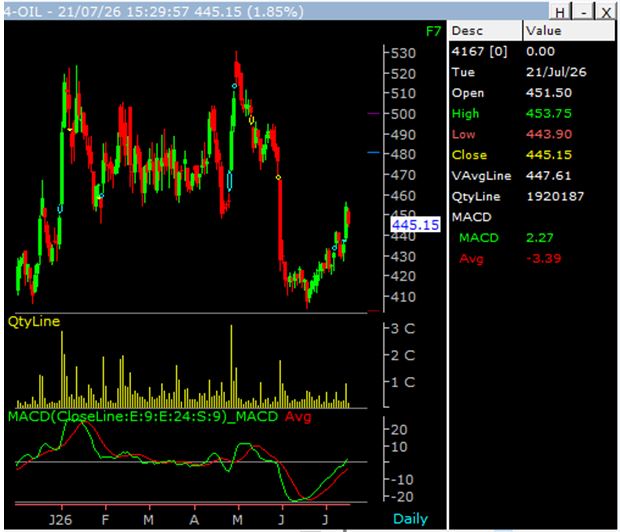
Task: Click the 530 price axis label
Action: point(403,53)
